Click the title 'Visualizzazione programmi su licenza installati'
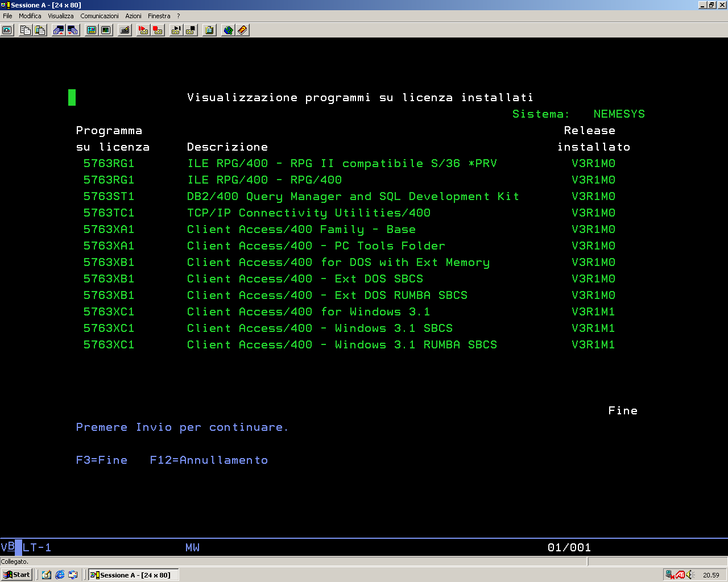The height and width of the screenshot is (582, 728). [360, 98]
